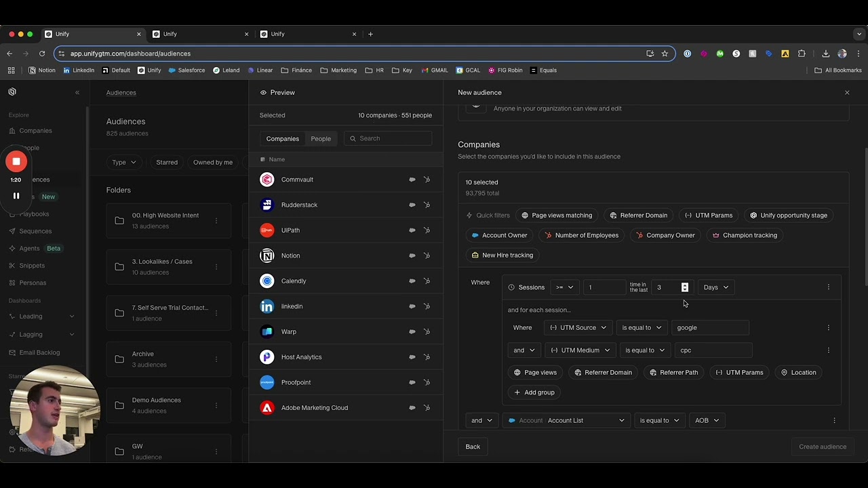Click the Proofpoint company logo
This screenshot has height=488, width=868.
point(267,382)
